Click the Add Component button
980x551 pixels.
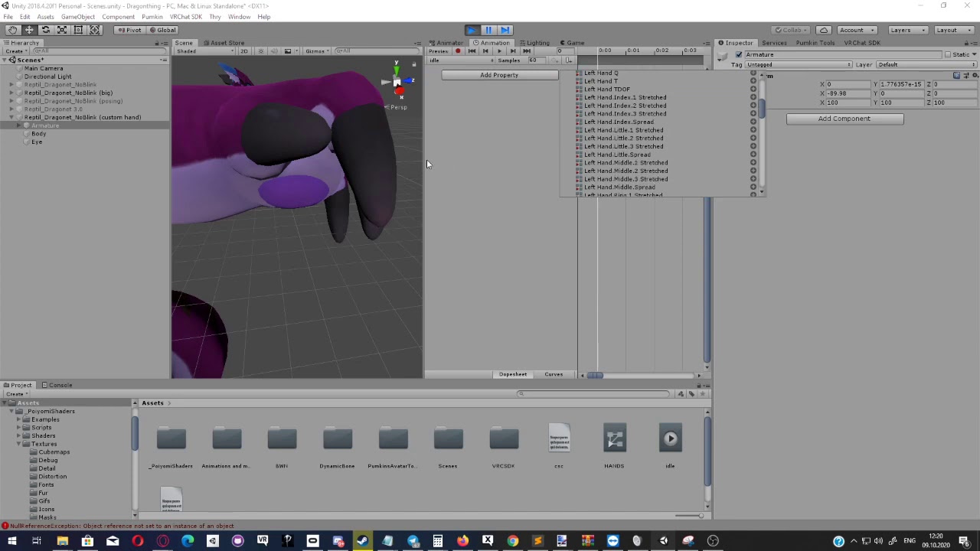pos(844,119)
